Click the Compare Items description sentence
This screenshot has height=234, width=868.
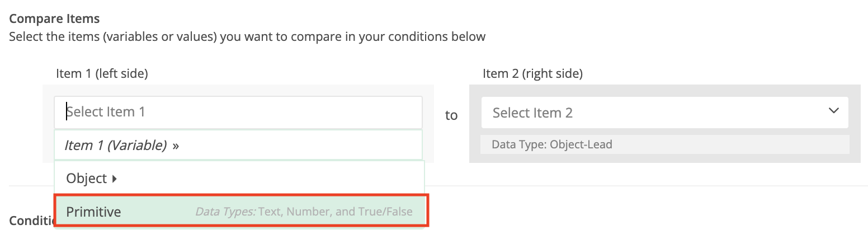pyautogui.click(x=247, y=37)
